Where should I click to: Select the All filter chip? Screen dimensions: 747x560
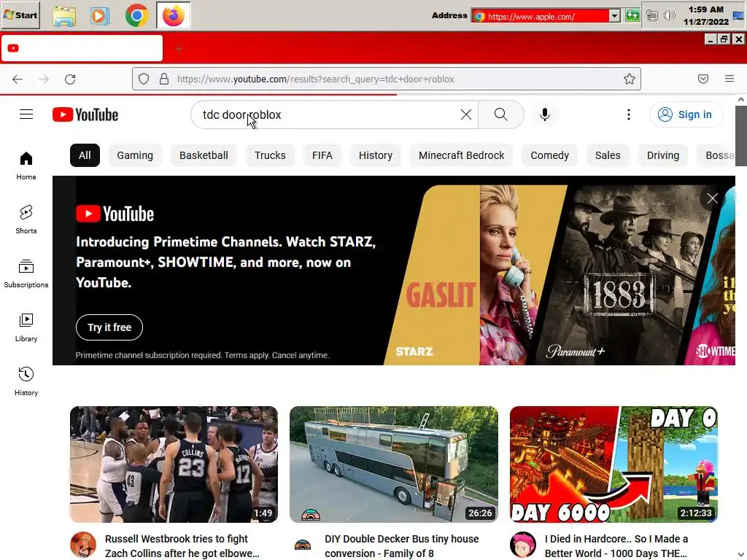point(85,155)
